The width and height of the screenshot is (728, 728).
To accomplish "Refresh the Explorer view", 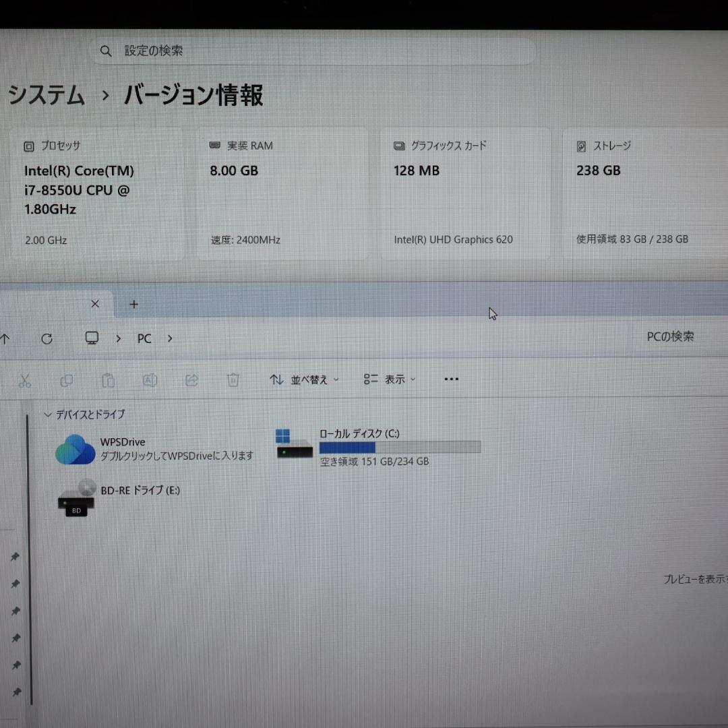I will point(47,339).
